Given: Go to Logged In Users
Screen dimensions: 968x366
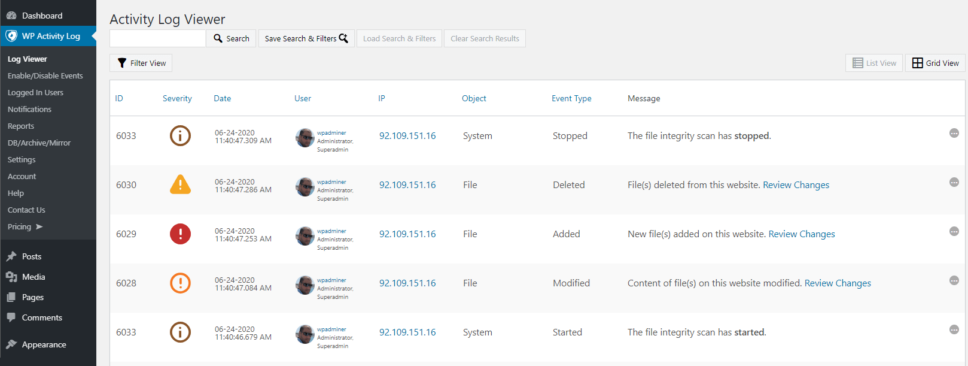Looking at the screenshot, I should point(35,93).
